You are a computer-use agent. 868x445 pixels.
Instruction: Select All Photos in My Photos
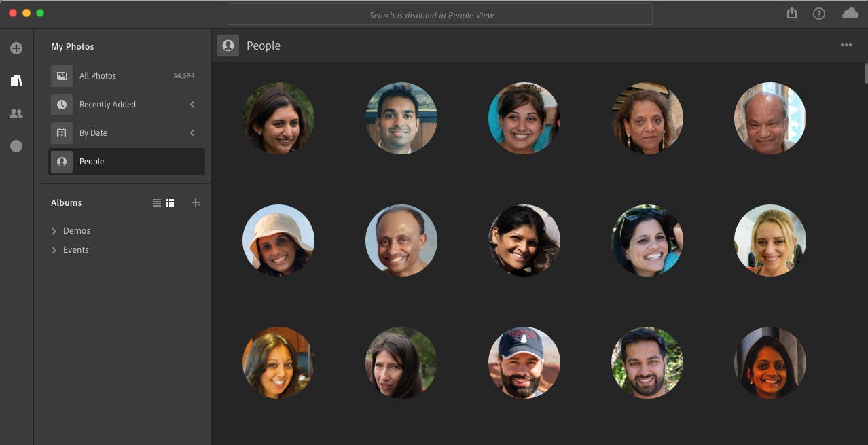(x=126, y=75)
